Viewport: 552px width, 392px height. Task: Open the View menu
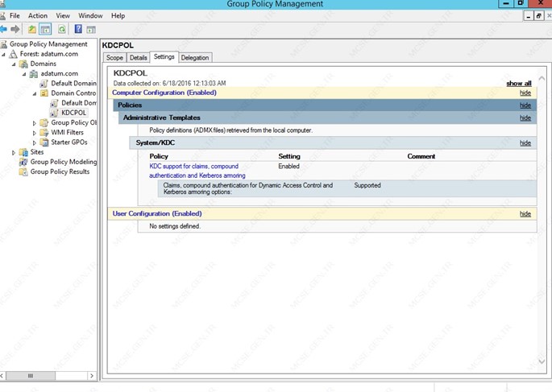pyautogui.click(x=63, y=16)
